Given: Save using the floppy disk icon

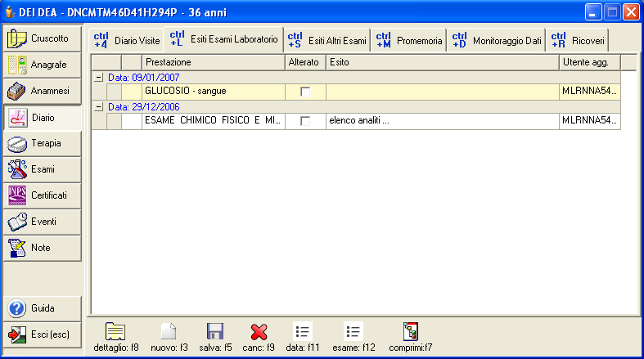Looking at the screenshot, I should (x=215, y=331).
